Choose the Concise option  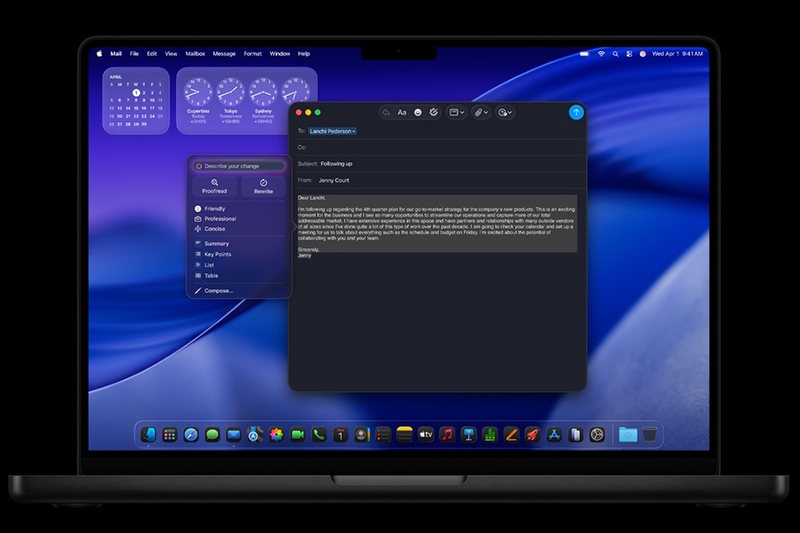click(x=210, y=229)
